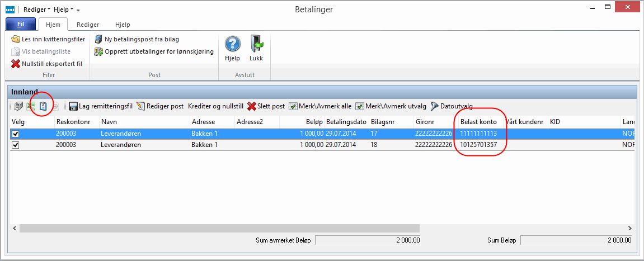Screen dimensions: 644x261
Task: Uncheck Velg box for bilagsnr 18
Action: click(16, 145)
